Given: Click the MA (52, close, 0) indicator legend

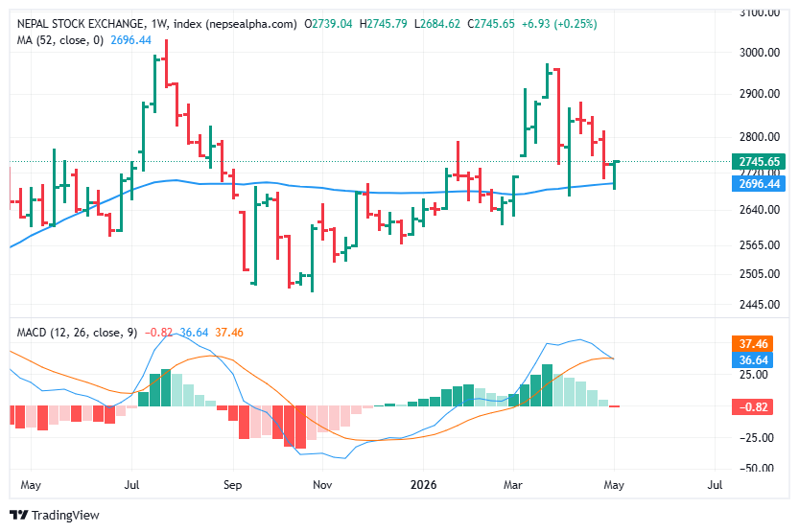Looking at the screenshot, I should point(60,40).
